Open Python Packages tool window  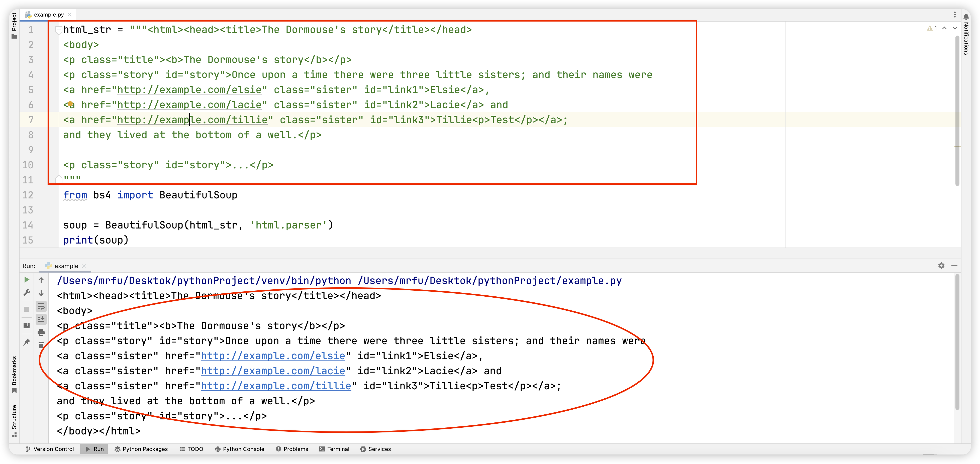click(141, 449)
